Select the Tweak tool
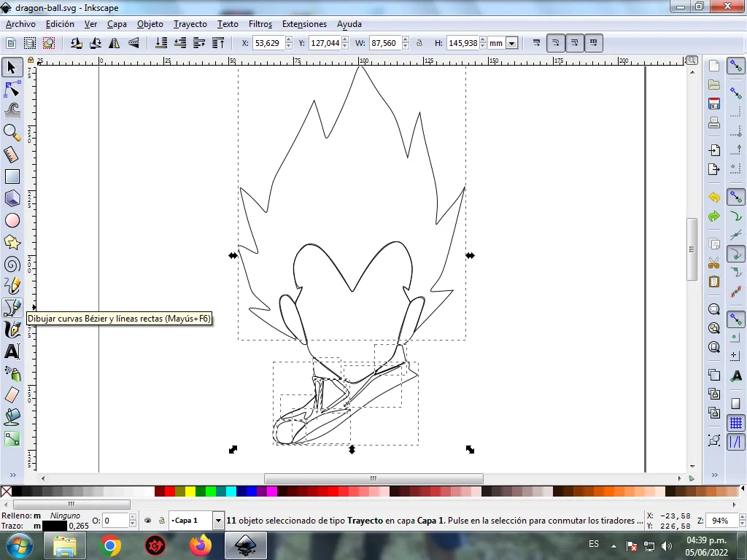This screenshot has width=747, height=560. 12,111
